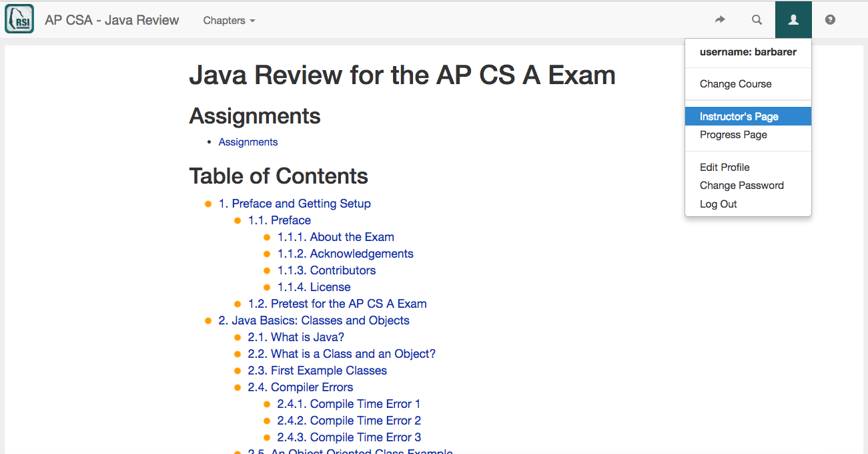Image resolution: width=868 pixels, height=454 pixels.
Task: Toggle the user account icon menu
Action: click(x=793, y=20)
